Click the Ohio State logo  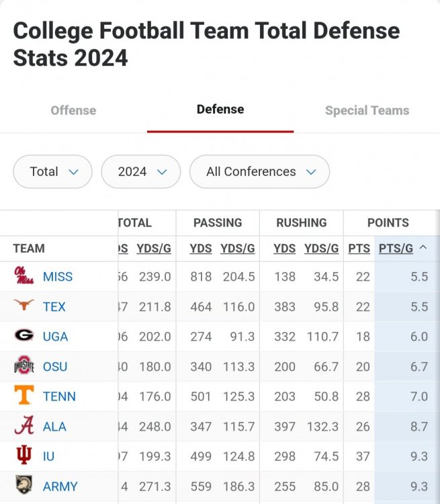(x=24, y=366)
